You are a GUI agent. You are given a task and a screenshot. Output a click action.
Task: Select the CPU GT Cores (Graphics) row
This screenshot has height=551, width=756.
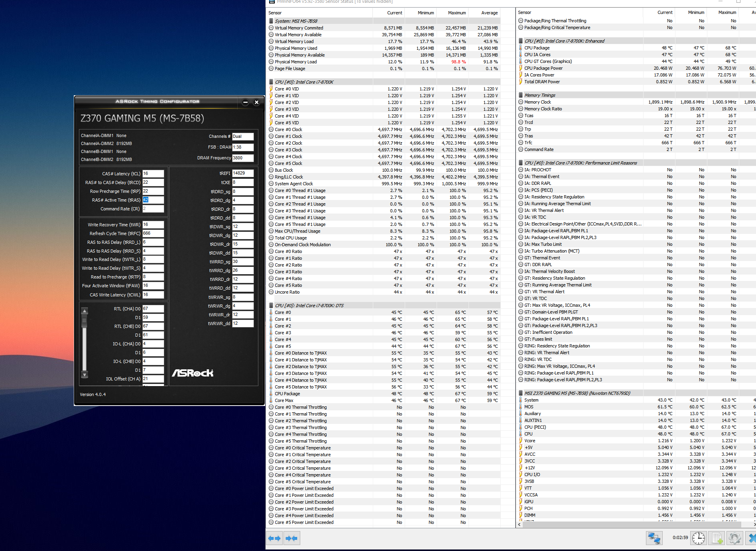pyautogui.click(x=636, y=61)
